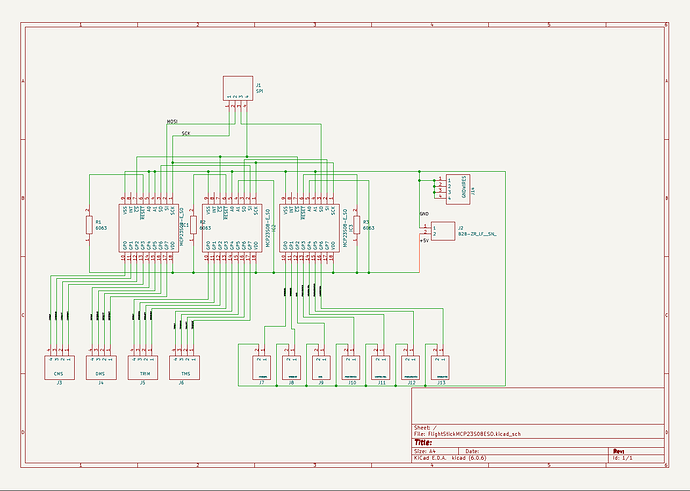Click the GND label near J2
690x491 pixels.
tap(424, 214)
